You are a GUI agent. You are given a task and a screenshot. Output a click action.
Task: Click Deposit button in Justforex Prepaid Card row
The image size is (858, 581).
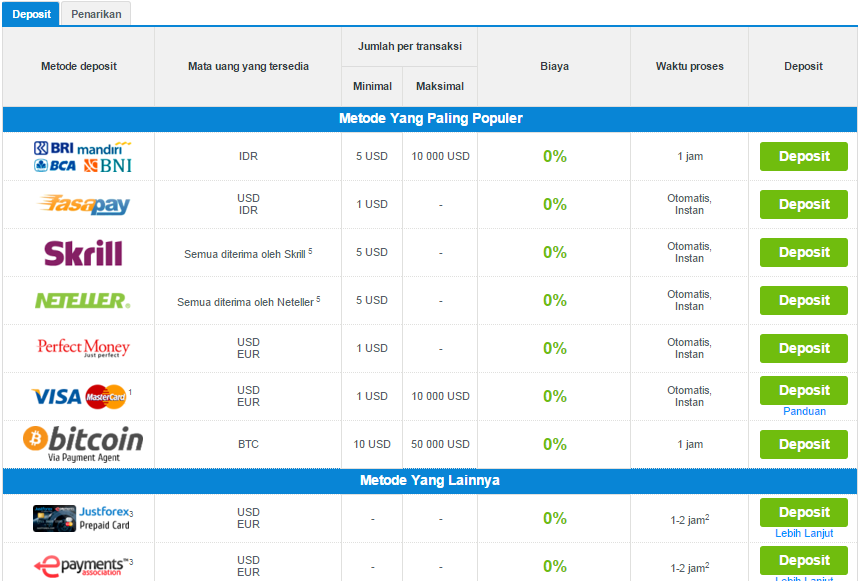[803, 513]
